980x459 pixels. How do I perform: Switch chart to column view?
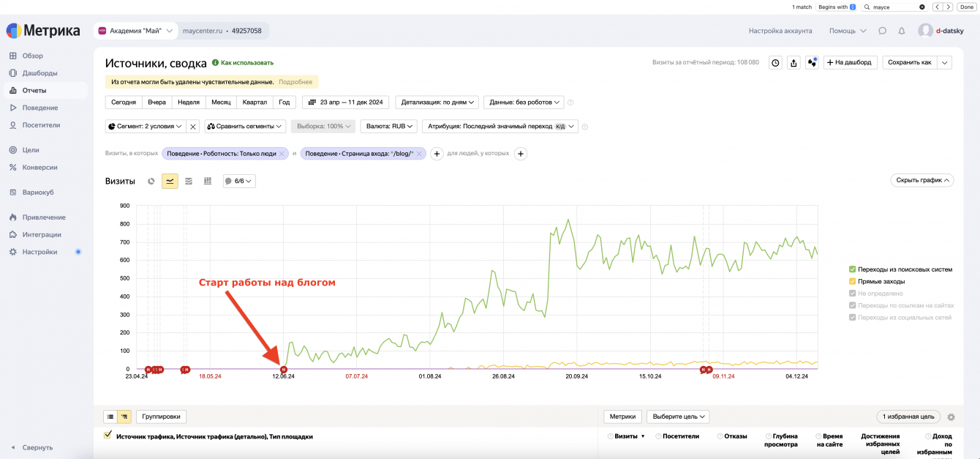point(208,181)
